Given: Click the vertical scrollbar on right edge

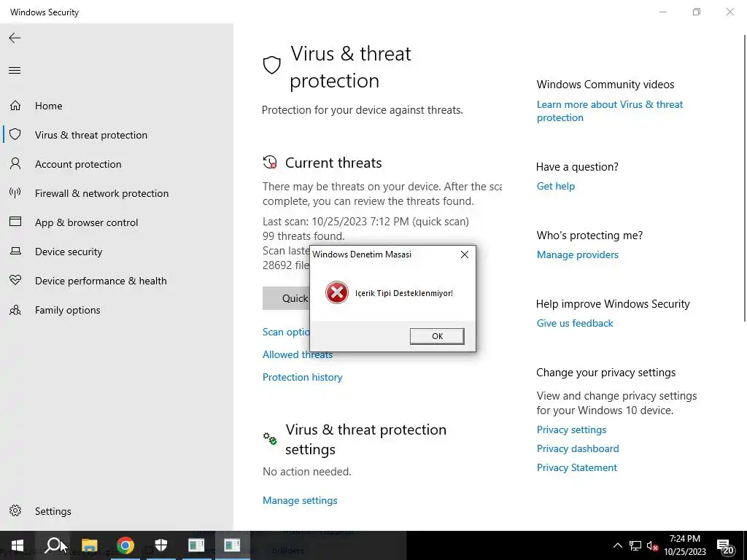Looking at the screenshot, I should tap(745, 178).
